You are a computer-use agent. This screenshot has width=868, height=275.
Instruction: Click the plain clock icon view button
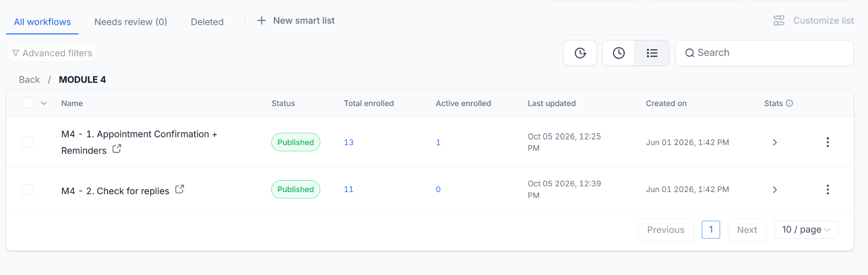[x=619, y=53]
